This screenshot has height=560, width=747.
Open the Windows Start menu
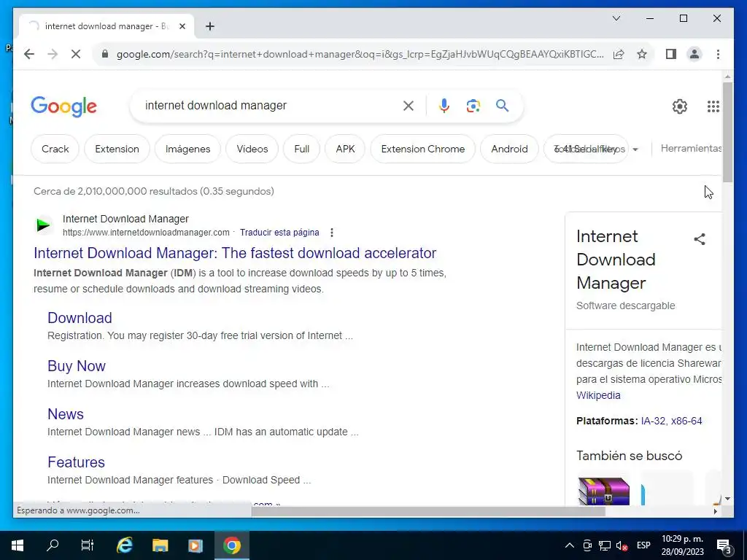[18, 545]
